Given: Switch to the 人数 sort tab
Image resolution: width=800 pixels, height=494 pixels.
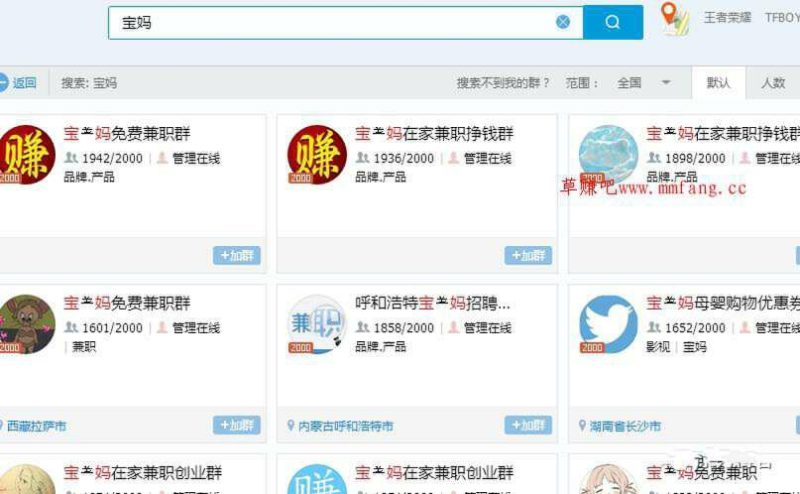Looking at the screenshot, I should coord(773,83).
